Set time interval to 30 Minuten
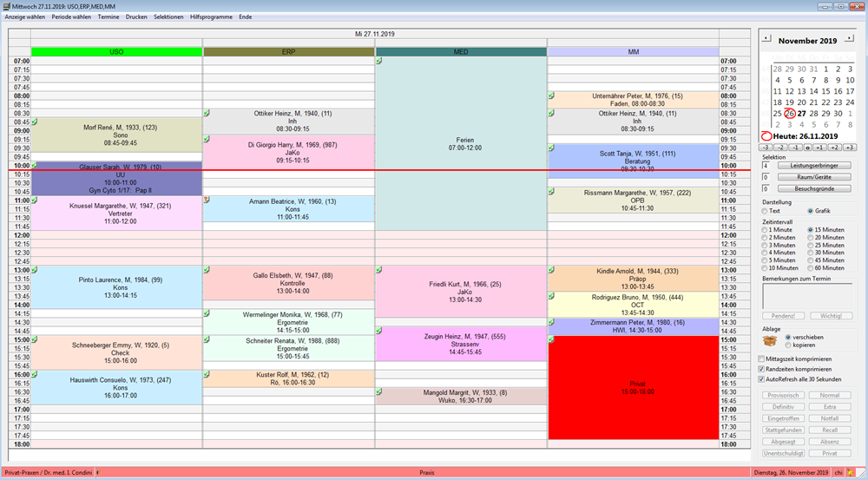Screen dimensions: 868x480 [x=811, y=253]
